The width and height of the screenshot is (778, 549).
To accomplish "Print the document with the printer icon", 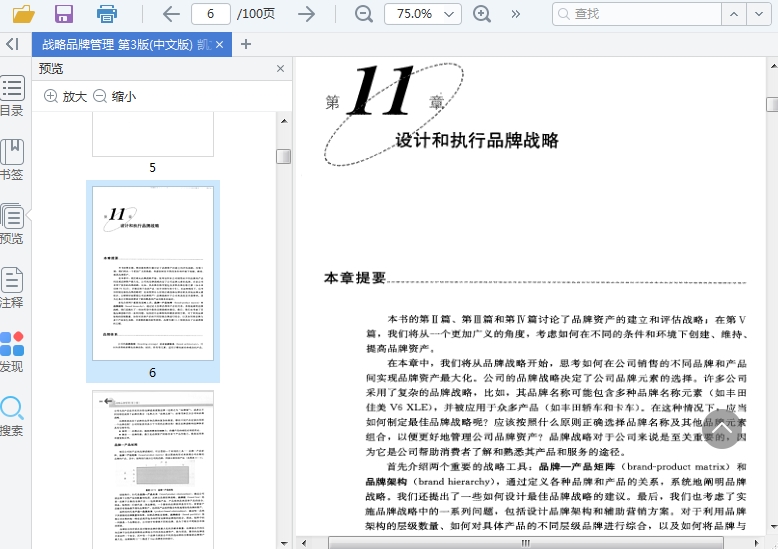I will point(107,14).
